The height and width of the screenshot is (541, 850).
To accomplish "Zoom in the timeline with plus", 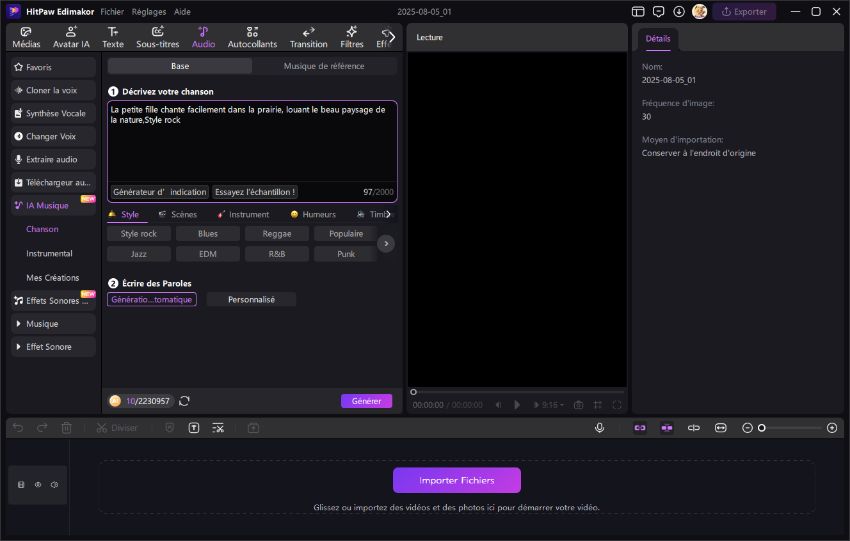I will coord(832,428).
